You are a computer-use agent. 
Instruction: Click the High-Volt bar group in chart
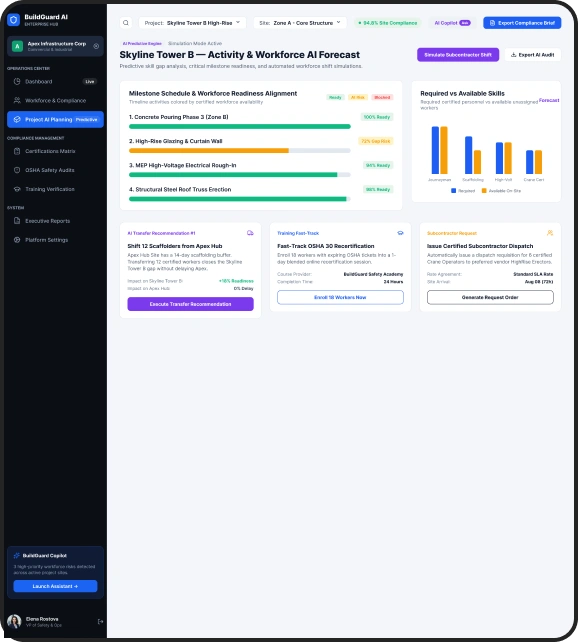503,158
